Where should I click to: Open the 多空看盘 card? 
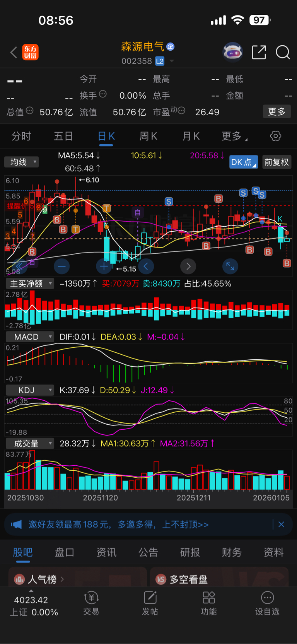pos(219,577)
